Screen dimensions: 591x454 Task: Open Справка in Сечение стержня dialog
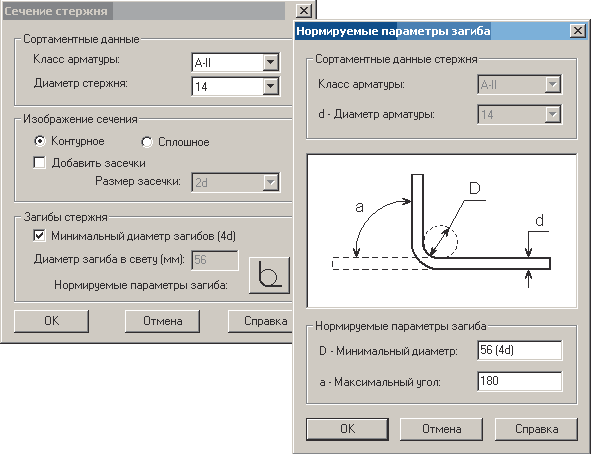click(x=260, y=321)
